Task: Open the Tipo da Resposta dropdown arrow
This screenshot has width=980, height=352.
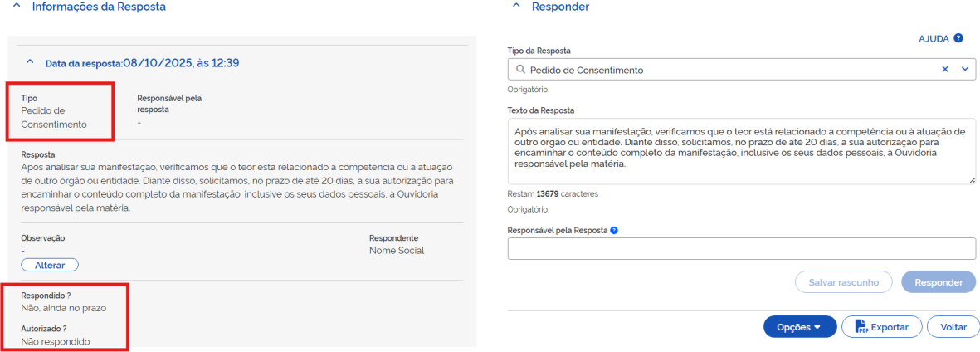Action: 964,70
